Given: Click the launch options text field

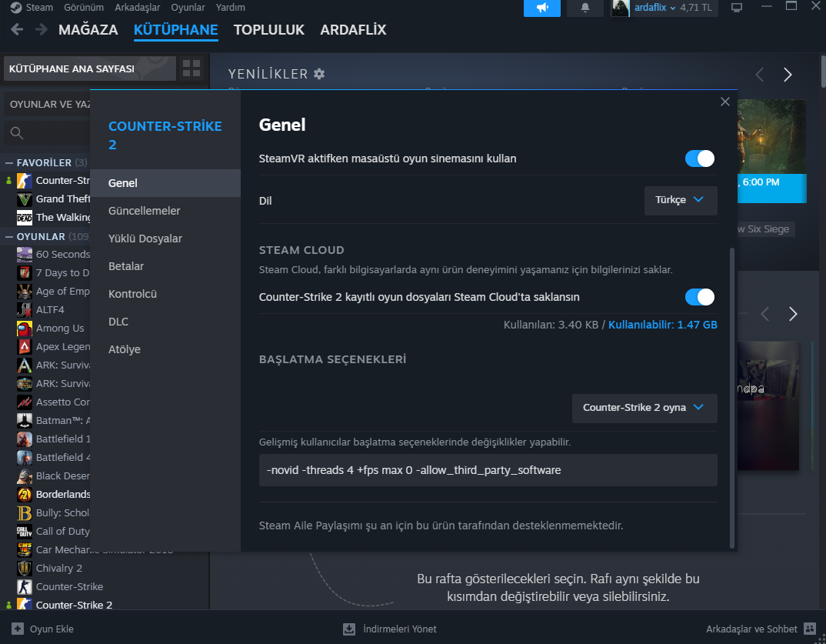Looking at the screenshot, I should point(488,470).
